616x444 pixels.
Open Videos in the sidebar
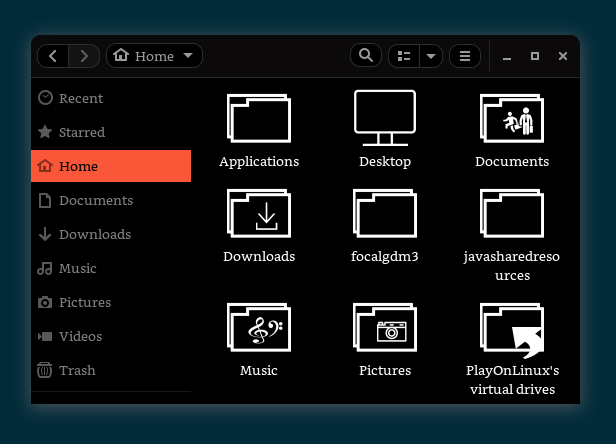[111, 336]
